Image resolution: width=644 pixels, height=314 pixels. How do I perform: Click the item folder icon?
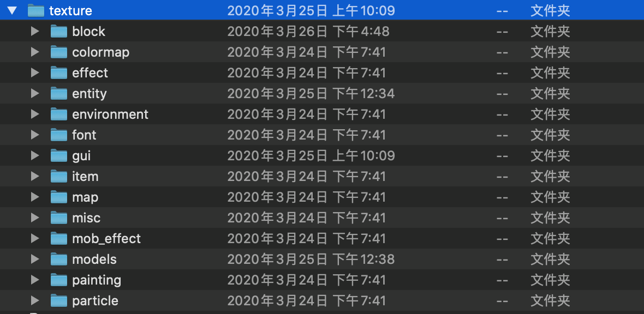click(59, 176)
